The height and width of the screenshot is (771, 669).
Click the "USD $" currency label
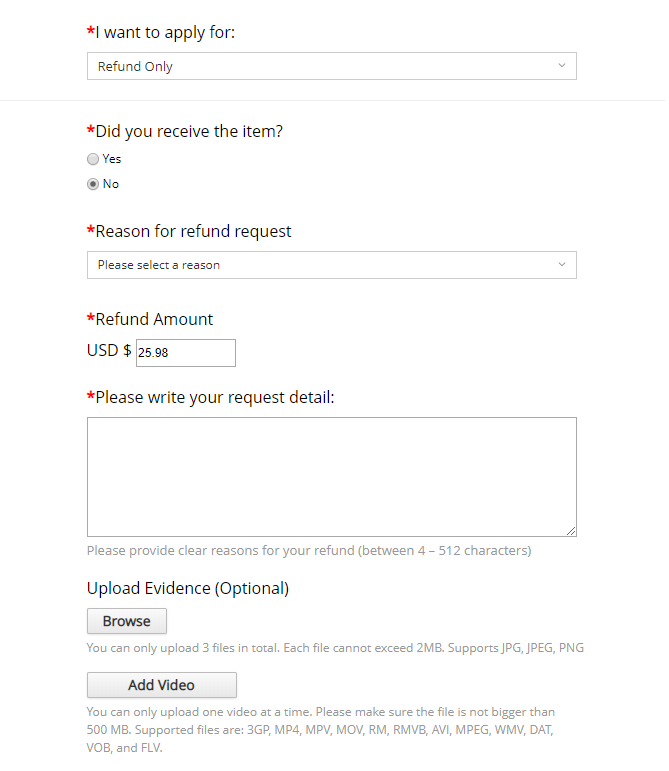click(x=109, y=351)
